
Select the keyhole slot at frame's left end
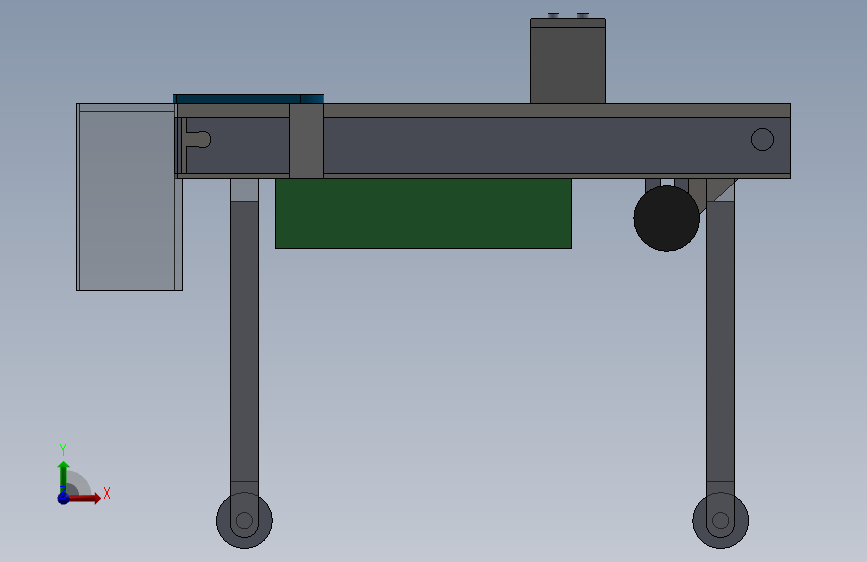pos(198,139)
